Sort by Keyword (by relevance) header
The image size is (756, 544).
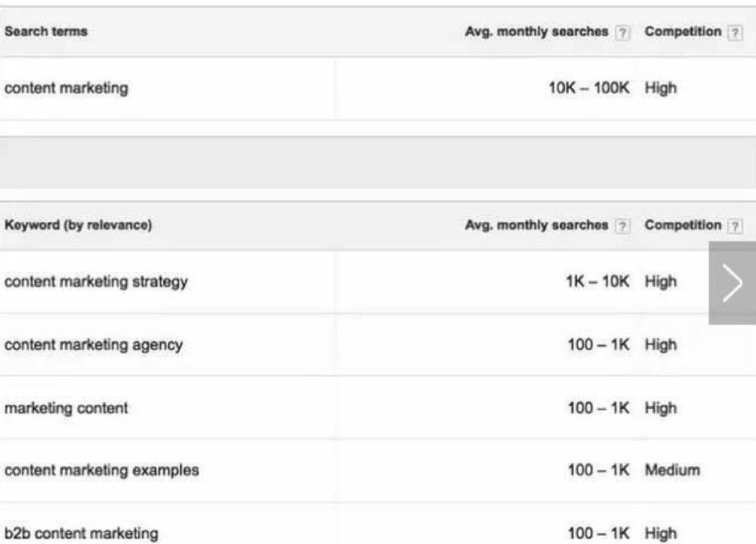pos(78,226)
